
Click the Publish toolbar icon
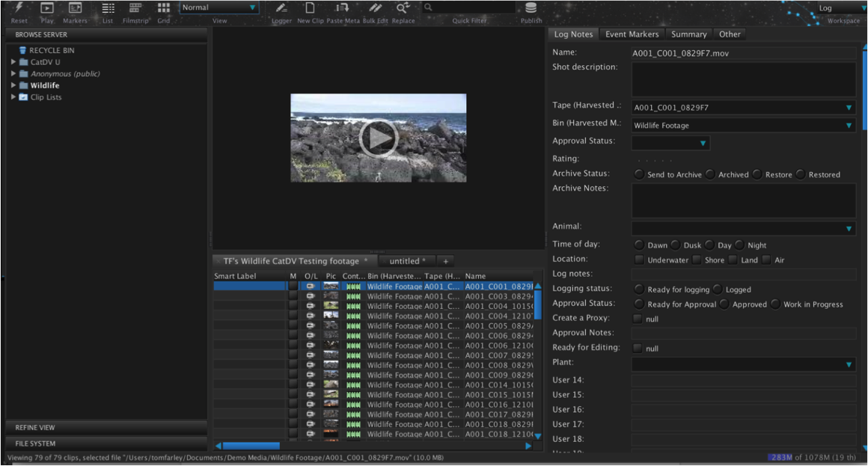(x=531, y=8)
